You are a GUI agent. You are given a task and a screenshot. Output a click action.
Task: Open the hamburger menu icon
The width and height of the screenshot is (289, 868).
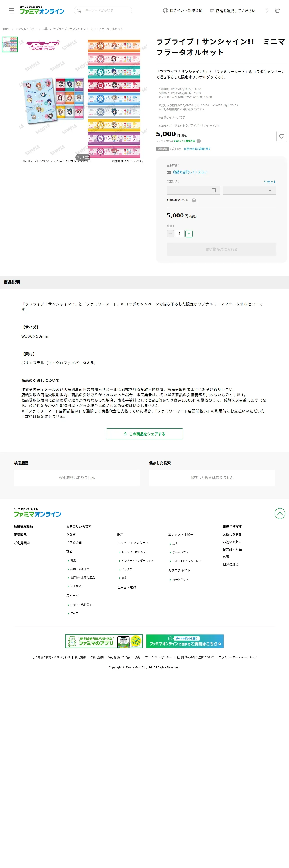coord(12,10)
